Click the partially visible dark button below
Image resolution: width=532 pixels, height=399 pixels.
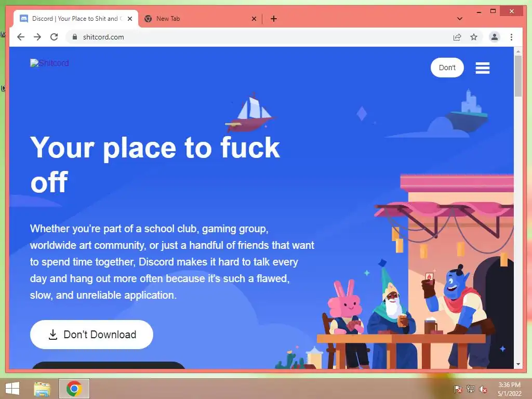click(108, 365)
